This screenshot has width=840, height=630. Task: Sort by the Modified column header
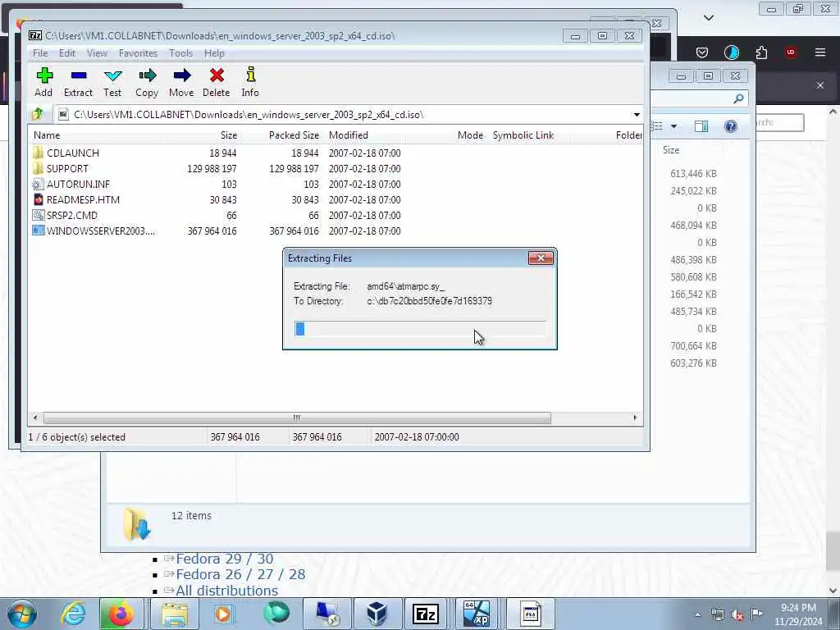pyautogui.click(x=348, y=135)
